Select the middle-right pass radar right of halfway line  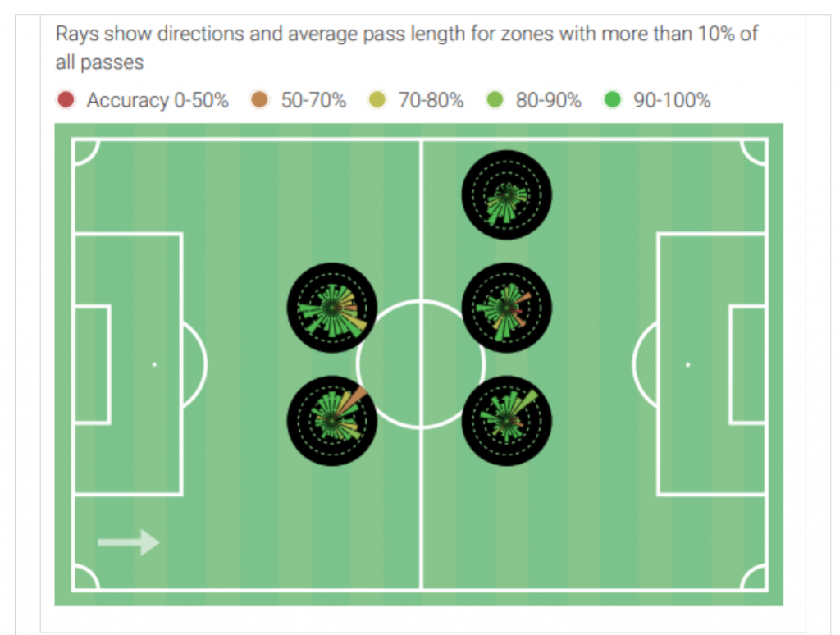[507, 308]
